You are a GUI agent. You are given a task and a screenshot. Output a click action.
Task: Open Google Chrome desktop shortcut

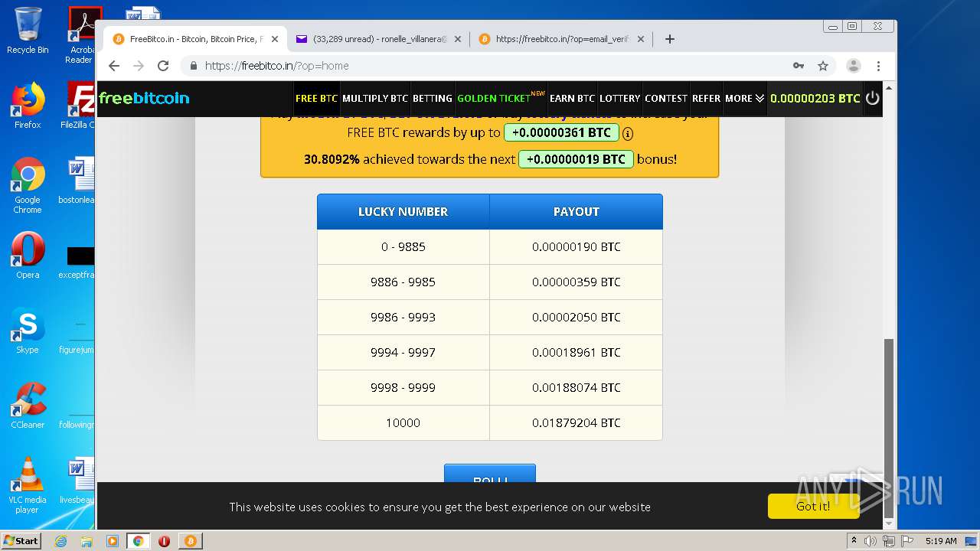[28, 185]
